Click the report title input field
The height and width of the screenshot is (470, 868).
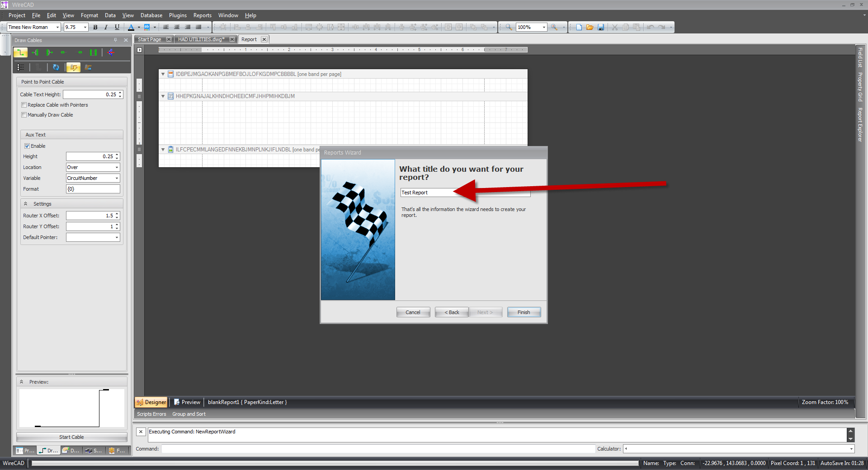coord(465,193)
